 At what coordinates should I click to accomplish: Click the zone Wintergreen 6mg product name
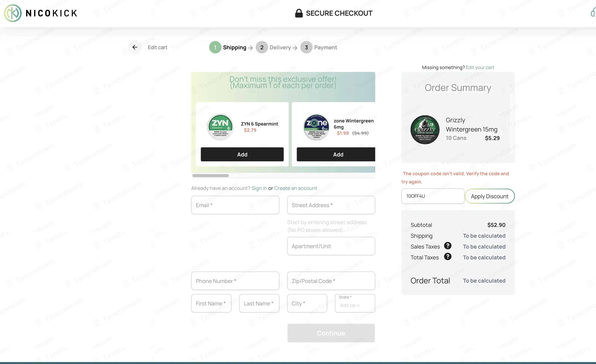(x=354, y=124)
